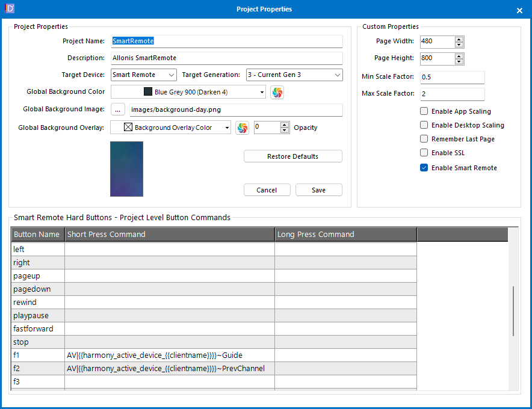This screenshot has width=532, height=409.
Task: Open the Target Generation dropdown
Action: 294,75
